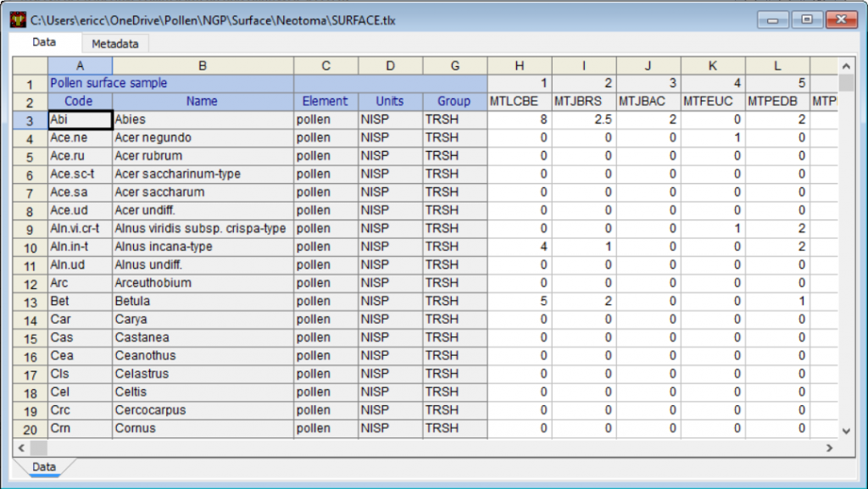The width and height of the screenshot is (868, 489).
Task: Close the SURFACE.tlx window
Action: coord(841,19)
